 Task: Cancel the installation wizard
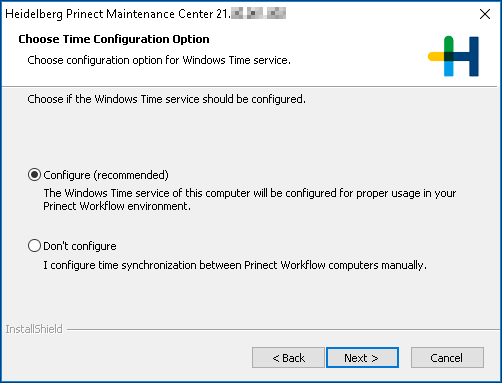click(x=447, y=358)
